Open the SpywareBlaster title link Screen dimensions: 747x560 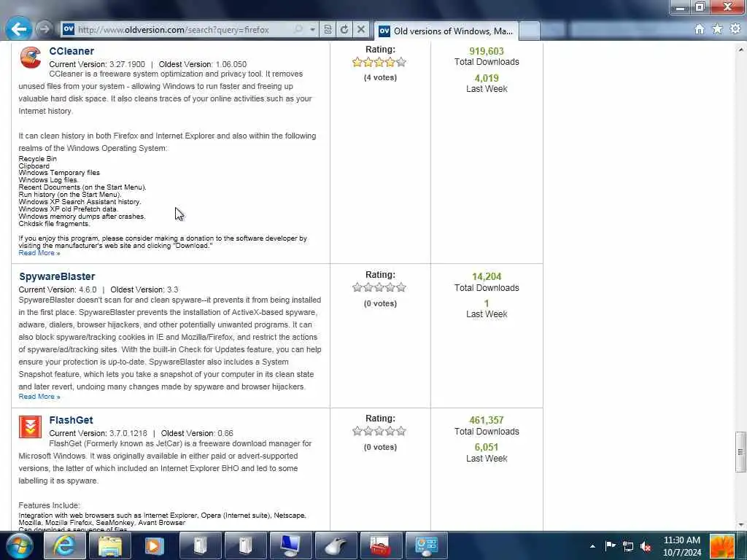pos(57,276)
